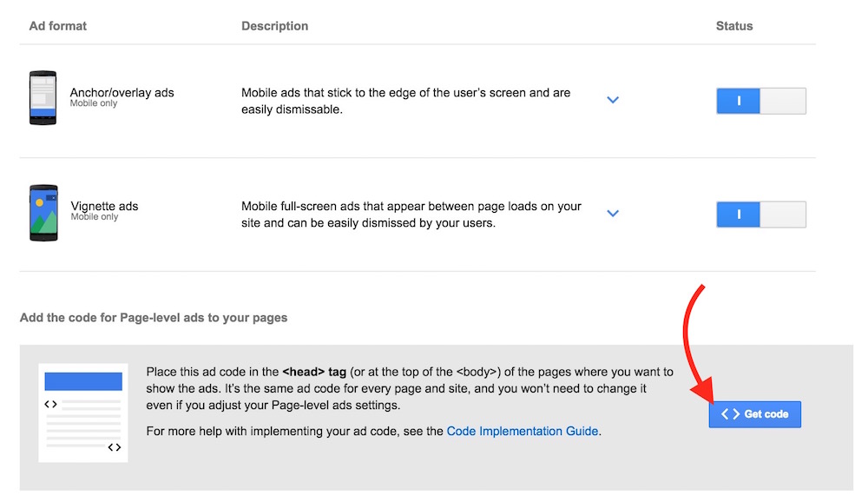Screen dimensions: 868x502
Task: Disable the Anchor/overlay ads switch
Action: 760,101
